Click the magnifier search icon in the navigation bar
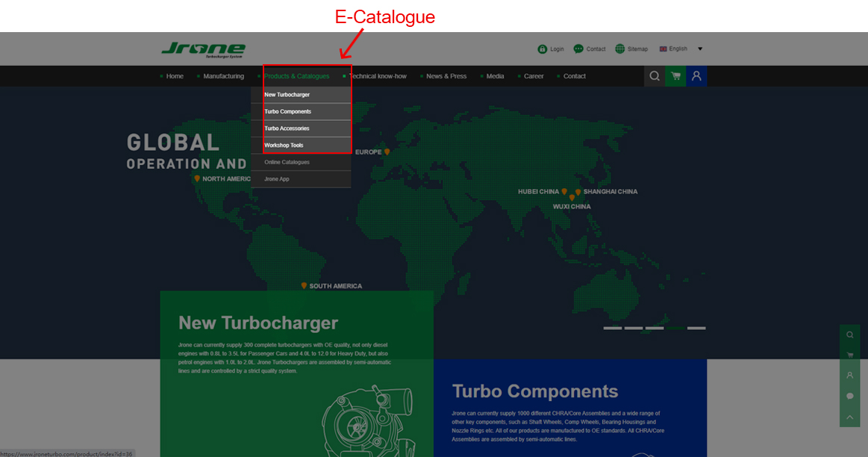Viewport: 868px width, 457px height. (x=655, y=76)
